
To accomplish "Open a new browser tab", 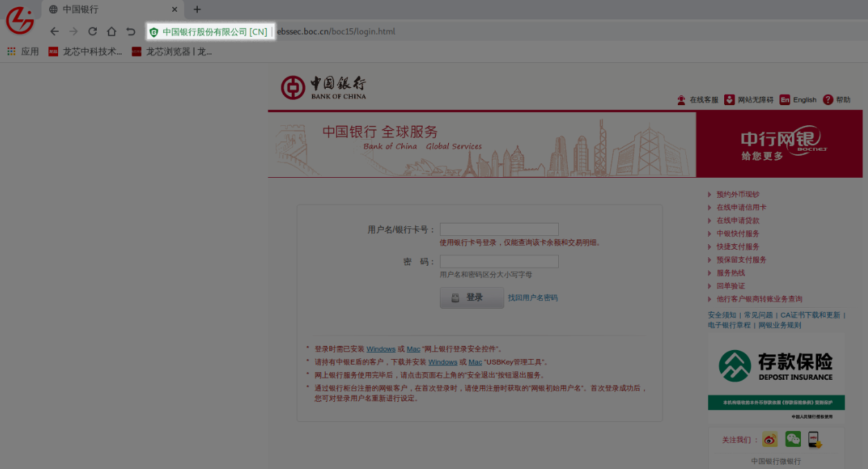I will pyautogui.click(x=197, y=10).
